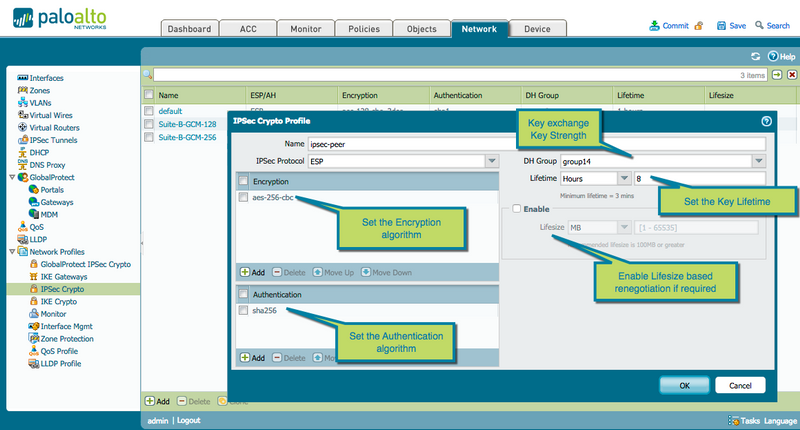800x430 pixels.
Task: Click the QoS icon
Action: point(22,226)
